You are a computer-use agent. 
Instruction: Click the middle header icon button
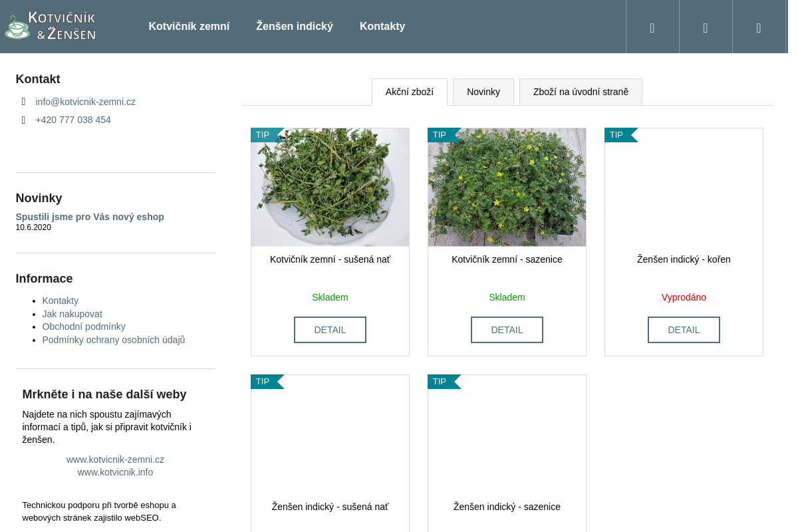tap(706, 27)
